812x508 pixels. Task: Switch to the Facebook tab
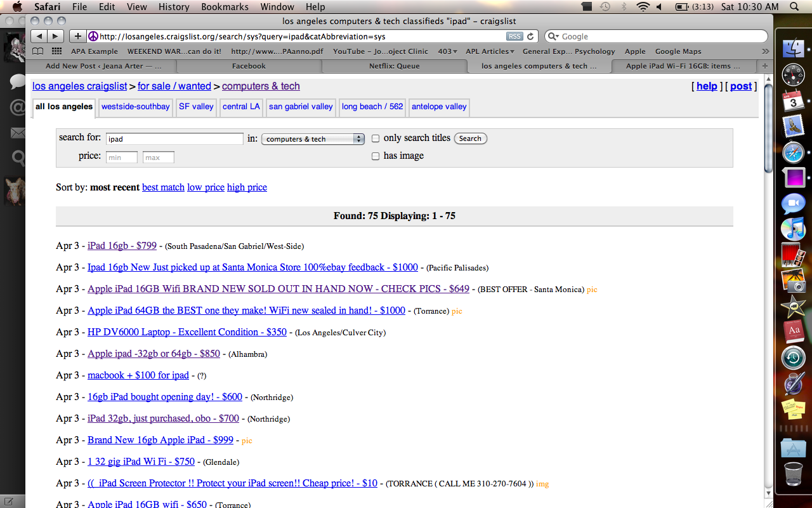[249, 66]
